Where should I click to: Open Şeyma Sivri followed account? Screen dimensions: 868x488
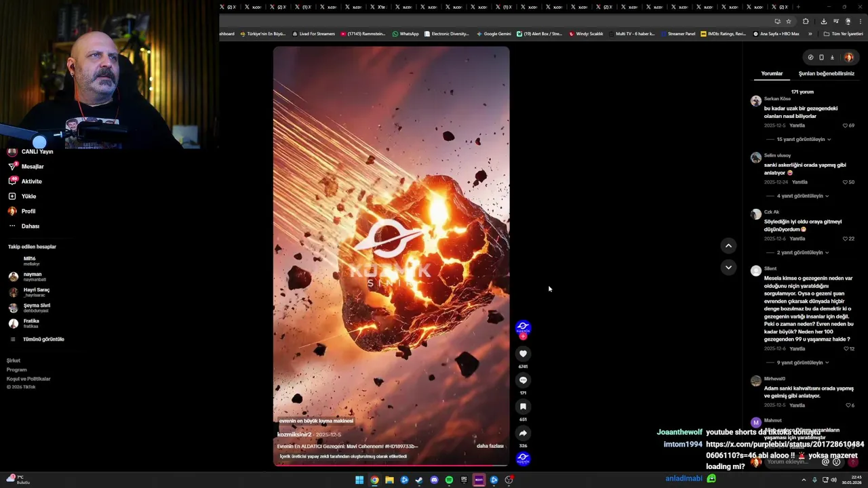[x=30, y=308]
